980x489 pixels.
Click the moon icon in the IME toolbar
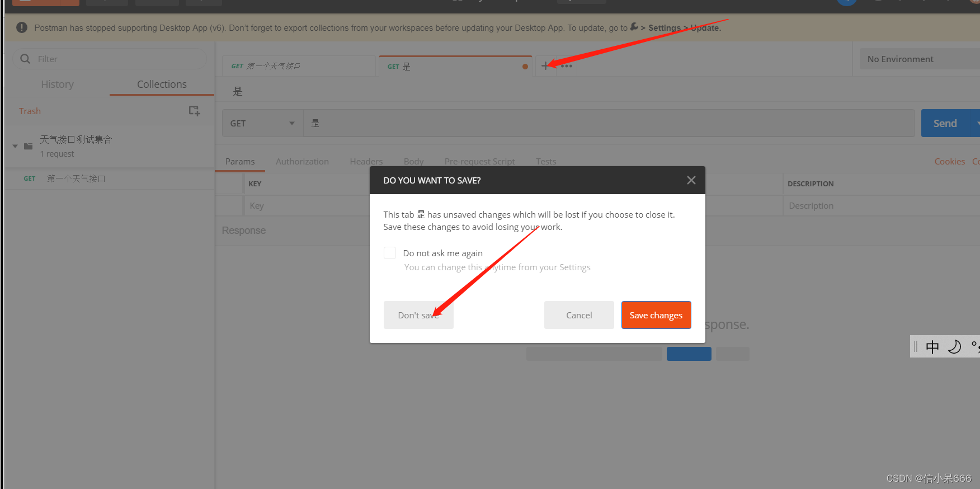[x=955, y=347]
